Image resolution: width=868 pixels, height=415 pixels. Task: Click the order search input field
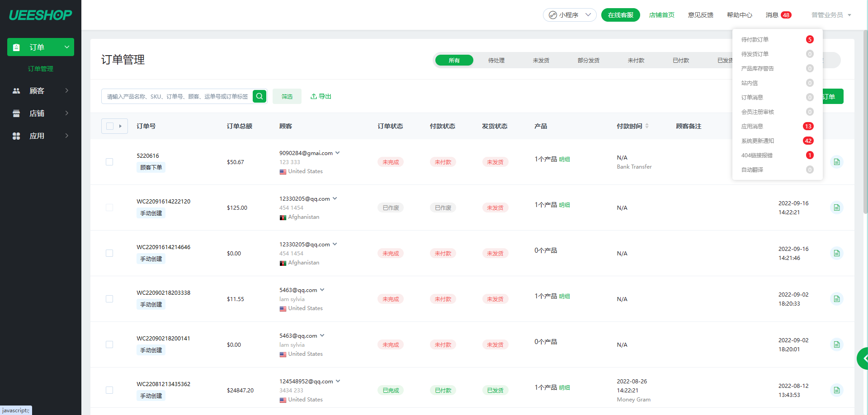click(x=177, y=96)
